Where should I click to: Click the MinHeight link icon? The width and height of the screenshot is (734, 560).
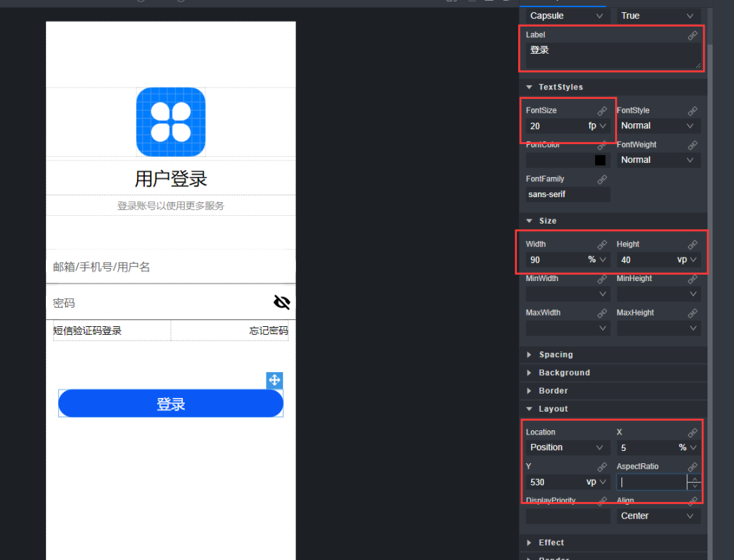tap(692, 279)
